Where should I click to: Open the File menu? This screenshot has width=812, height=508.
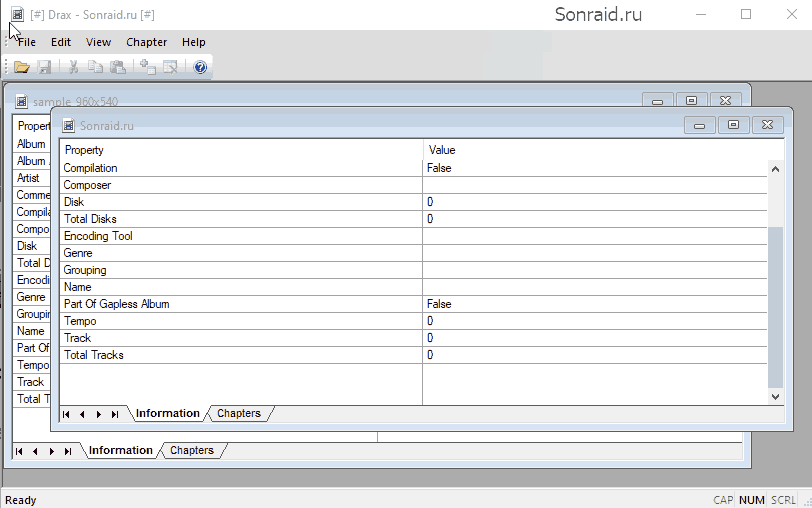26,42
